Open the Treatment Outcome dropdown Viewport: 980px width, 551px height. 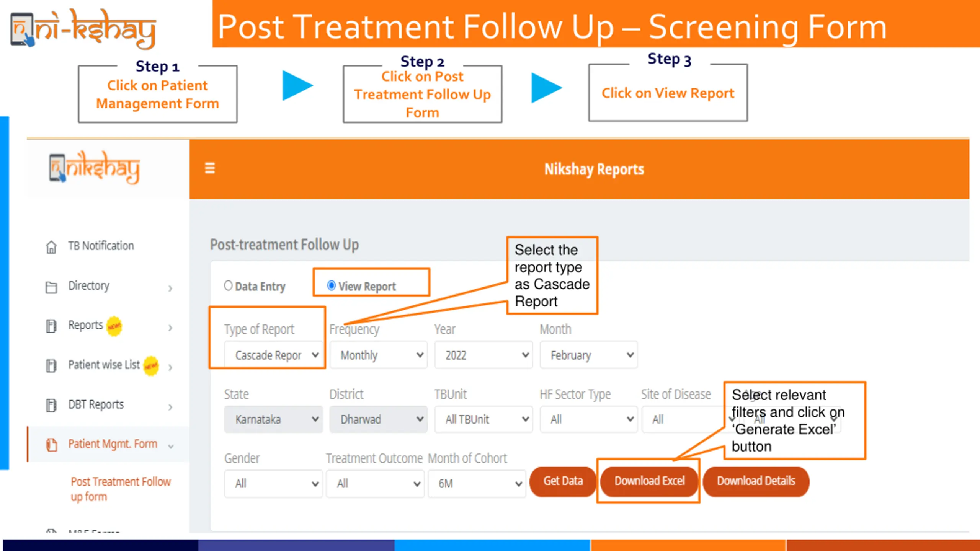[375, 484]
